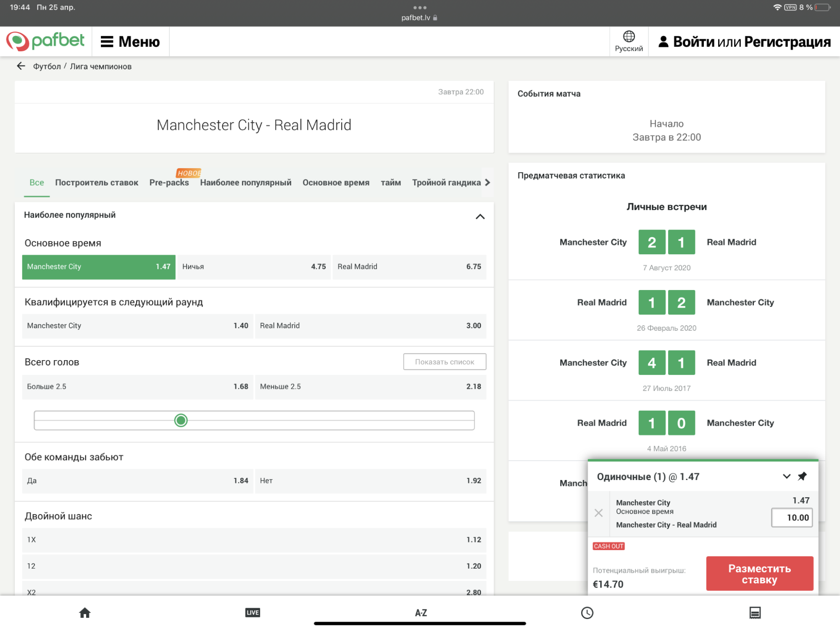The height and width of the screenshot is (630, 840).
Task: Click Разместить ставку button
Action: click(760, 574)
